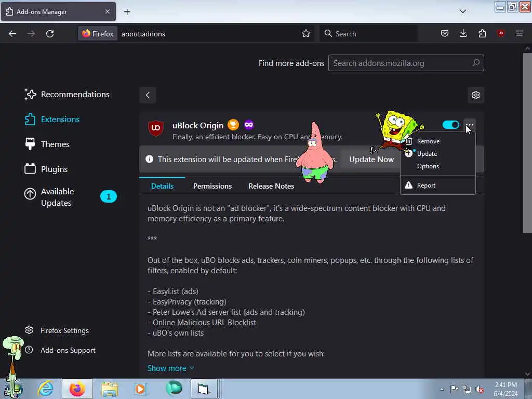The image size is (532, 399).
Task: Close the three-dots more options menu
Action: click(x=470, y=125)
